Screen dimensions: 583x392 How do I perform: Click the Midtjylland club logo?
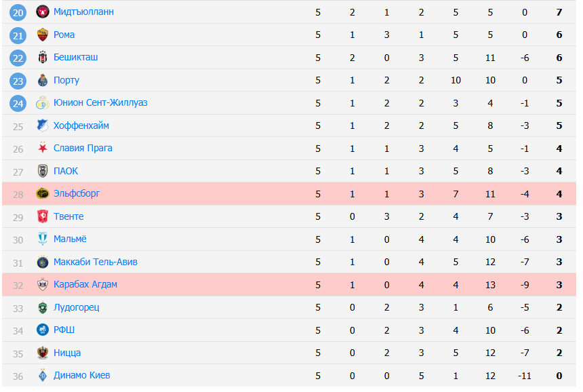(43, 12)
